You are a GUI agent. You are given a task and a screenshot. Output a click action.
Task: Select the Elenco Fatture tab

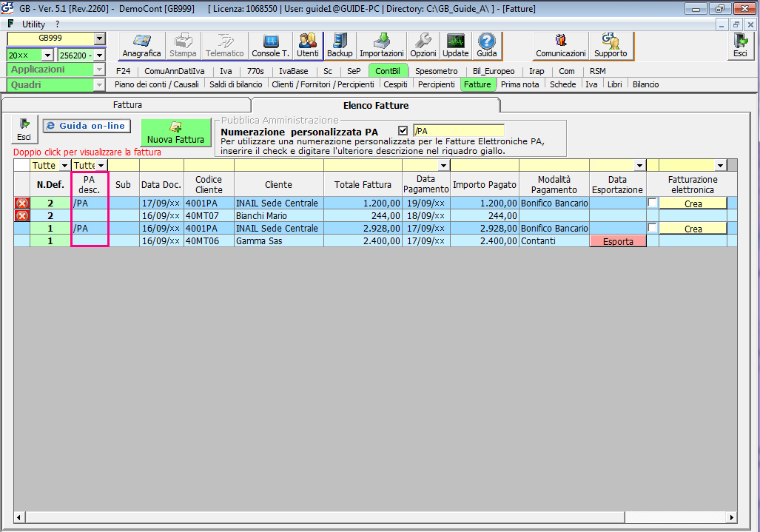point(376,105)
